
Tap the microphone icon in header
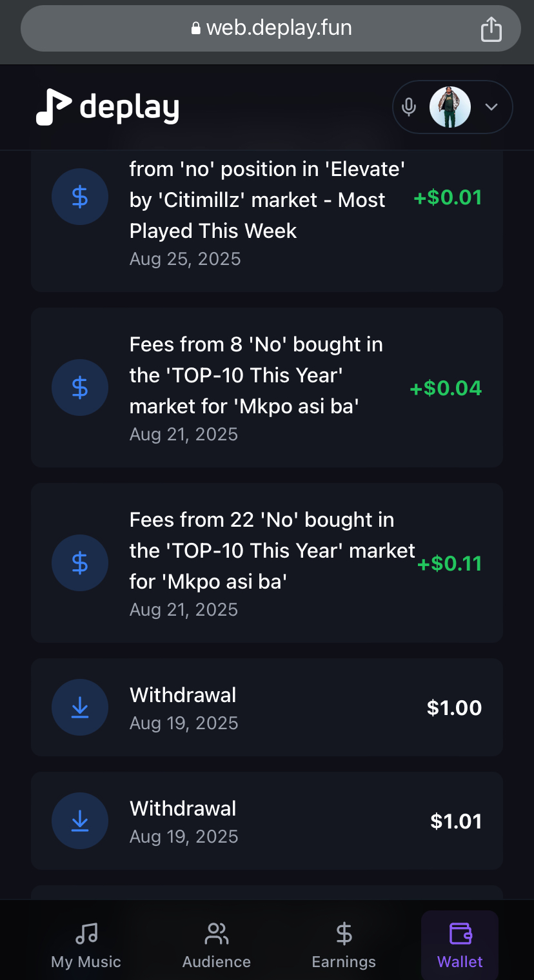point(409,107)
